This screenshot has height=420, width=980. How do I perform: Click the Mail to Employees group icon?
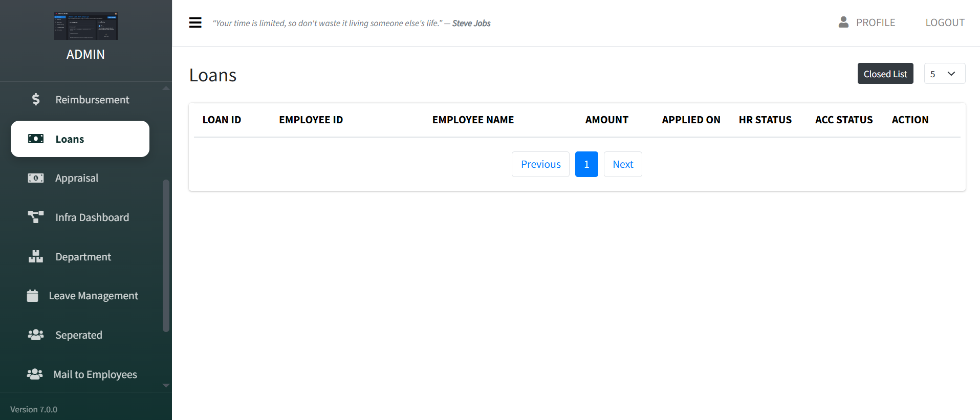click(35, 374)
